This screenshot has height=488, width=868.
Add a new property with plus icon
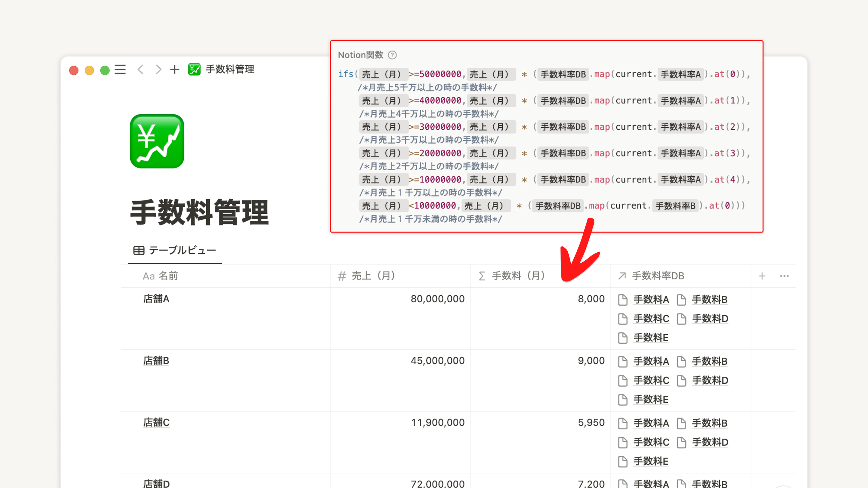coord(762,276)
